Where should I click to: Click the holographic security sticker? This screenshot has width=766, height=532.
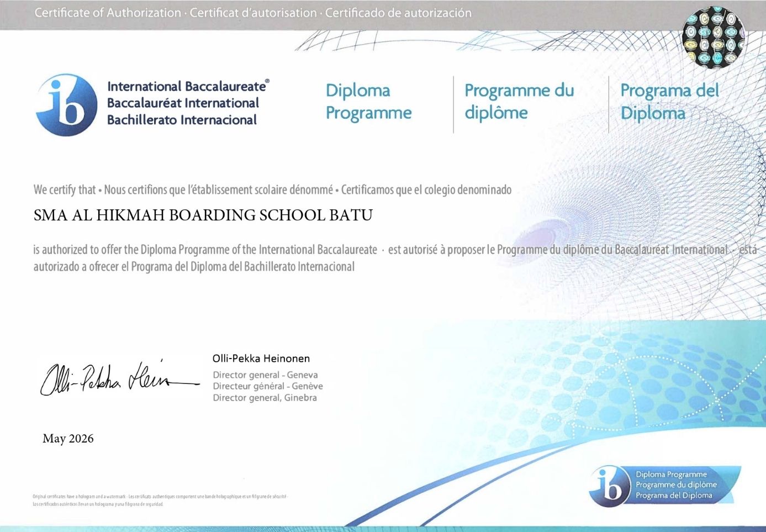point(714,38)
